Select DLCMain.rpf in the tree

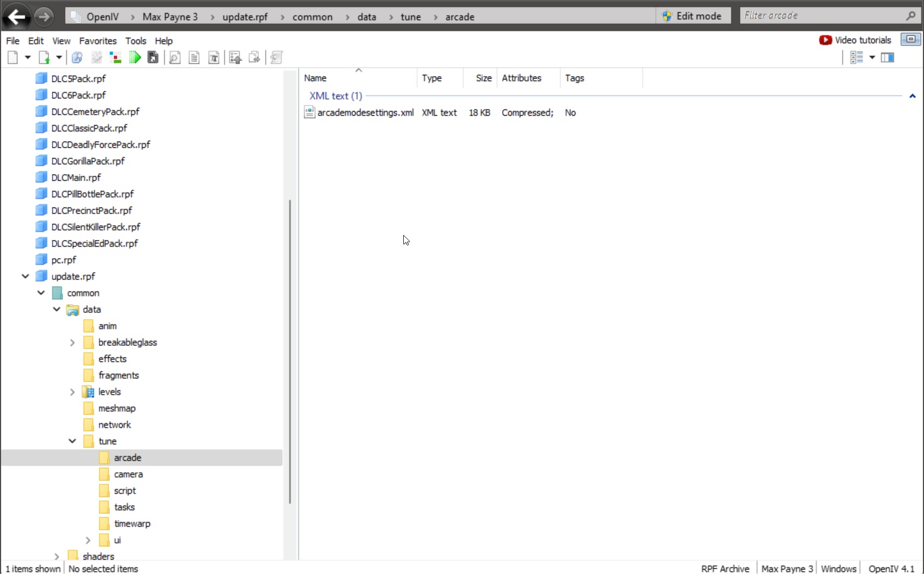point(76,177)
